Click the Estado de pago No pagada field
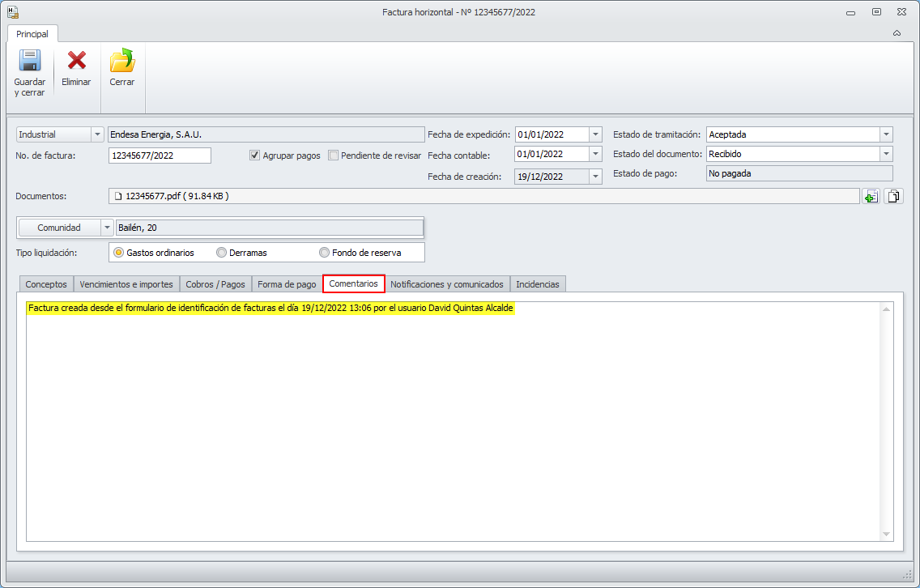This screenshot has width=920, height=588. [799, 173]
